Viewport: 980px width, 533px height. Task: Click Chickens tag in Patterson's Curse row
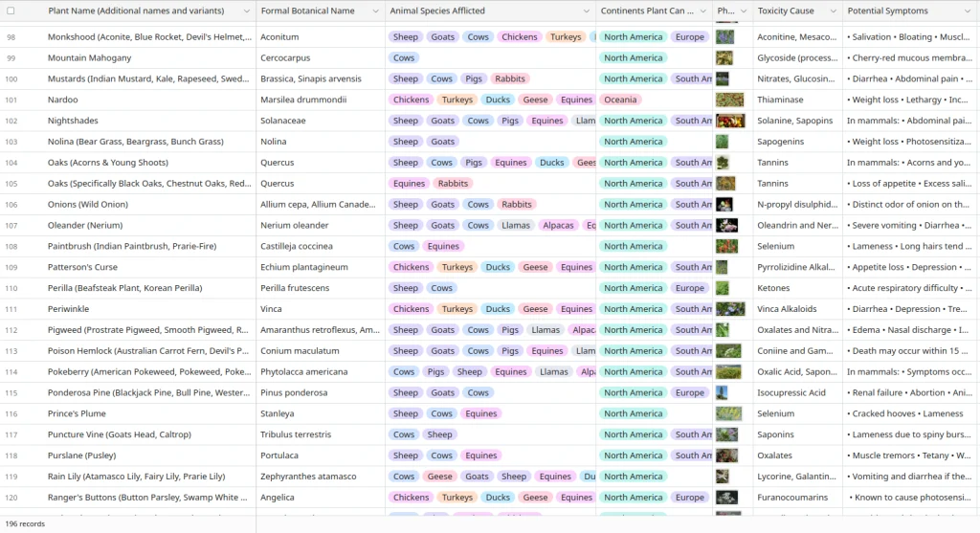point(412,267)
